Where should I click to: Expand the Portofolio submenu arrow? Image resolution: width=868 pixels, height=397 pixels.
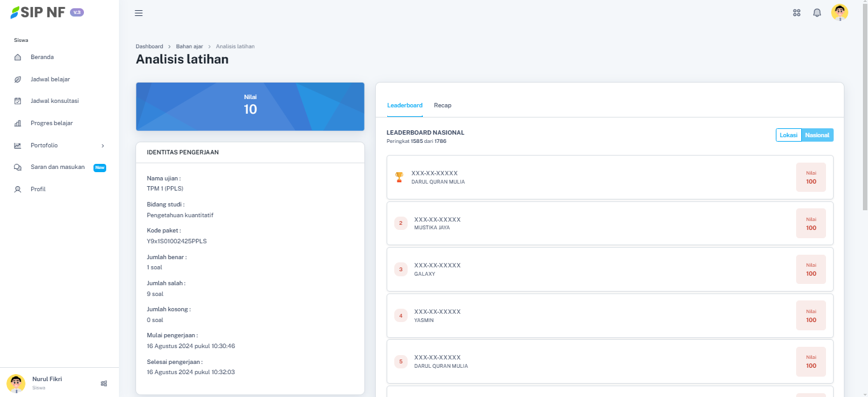103,145
